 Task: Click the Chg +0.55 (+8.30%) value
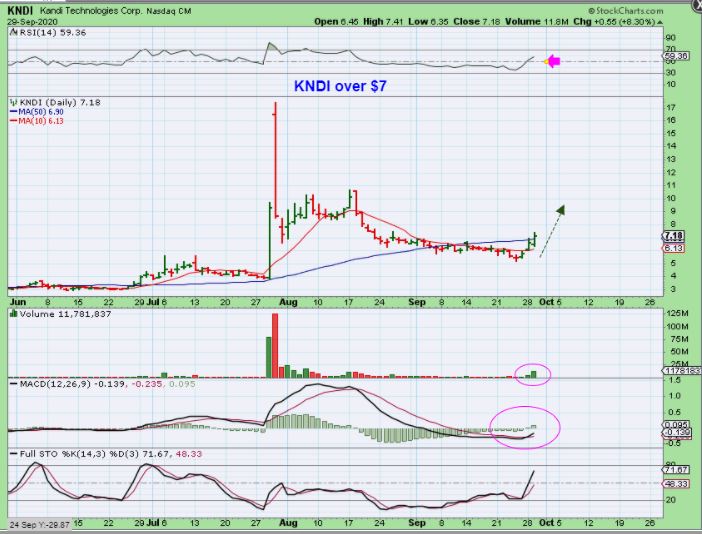(614, 21)
